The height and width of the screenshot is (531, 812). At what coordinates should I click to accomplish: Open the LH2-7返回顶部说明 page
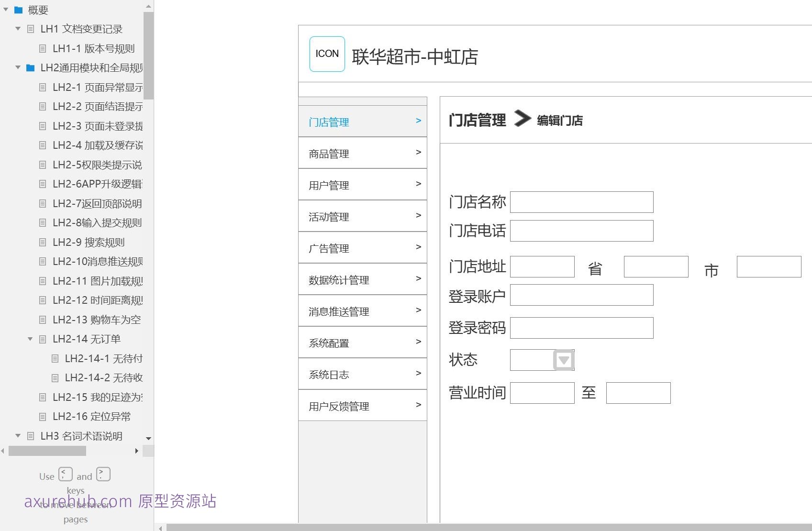(x=97, y=204)
